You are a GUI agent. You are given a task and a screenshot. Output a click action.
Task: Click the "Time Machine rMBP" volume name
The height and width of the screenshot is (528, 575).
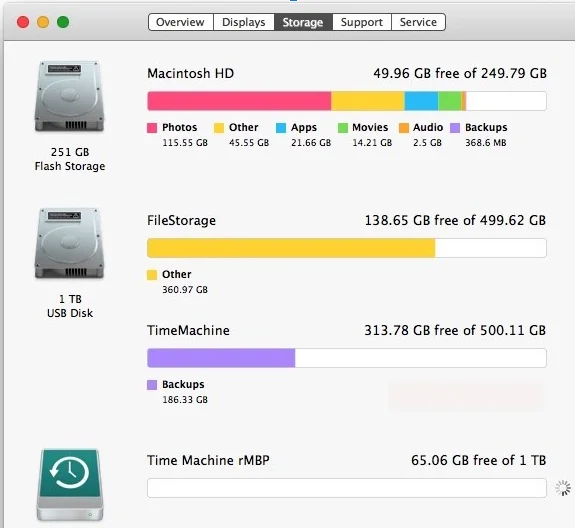click(208, 460)
